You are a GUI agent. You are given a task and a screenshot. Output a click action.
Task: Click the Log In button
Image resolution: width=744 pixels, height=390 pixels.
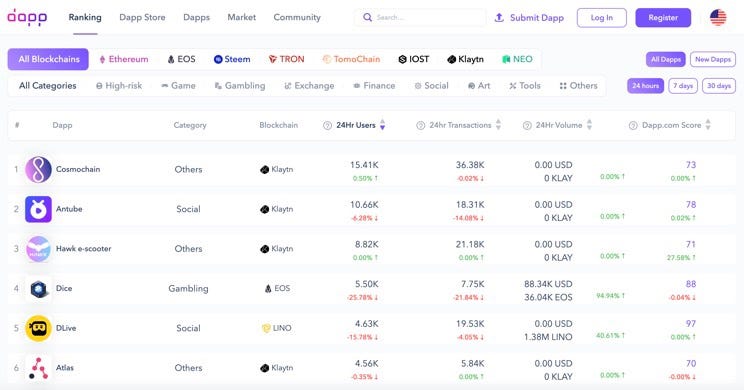602,18
